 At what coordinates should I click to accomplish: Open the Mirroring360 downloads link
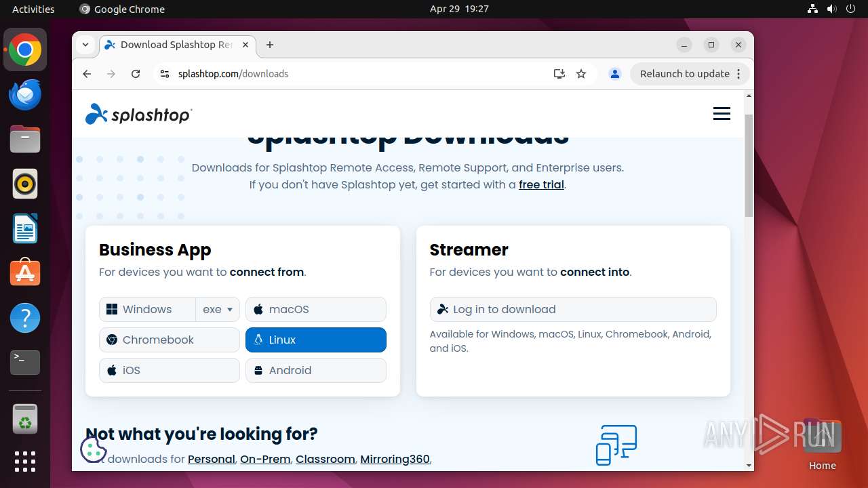point(395,459)
